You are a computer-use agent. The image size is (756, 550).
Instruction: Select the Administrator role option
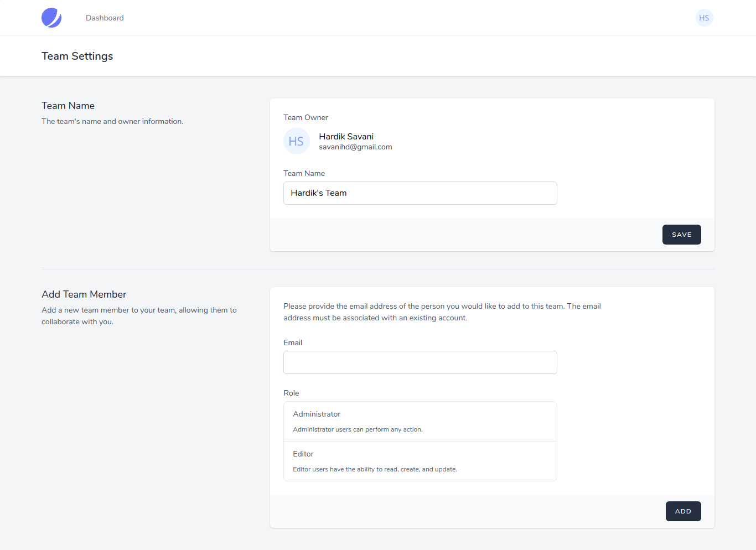pos(420,421)
